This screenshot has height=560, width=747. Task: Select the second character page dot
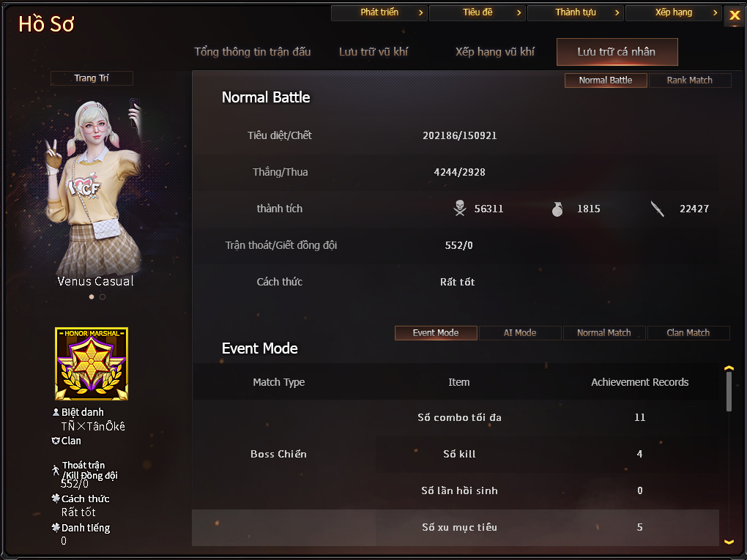[103, 296]
